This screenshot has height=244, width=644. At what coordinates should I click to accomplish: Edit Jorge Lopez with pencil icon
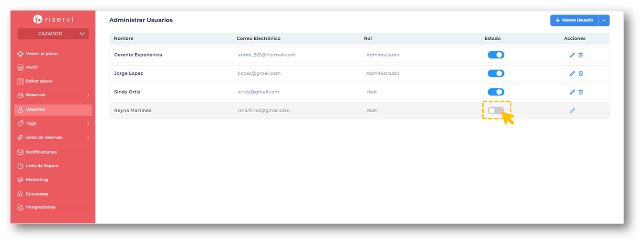pyautogui.click(x=572, y=73)
